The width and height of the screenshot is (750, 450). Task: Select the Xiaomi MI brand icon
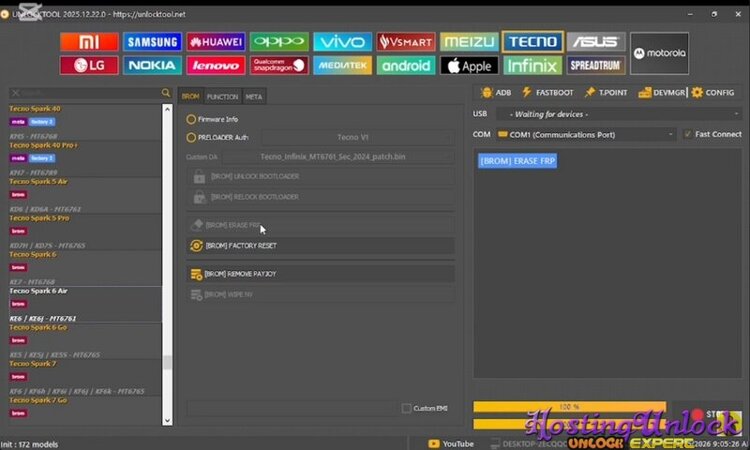click(89, 42)
